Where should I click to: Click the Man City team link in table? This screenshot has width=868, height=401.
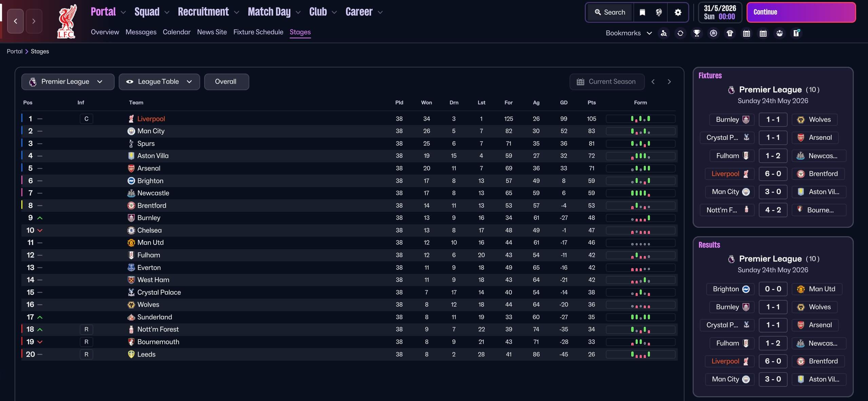coord(151,131)
